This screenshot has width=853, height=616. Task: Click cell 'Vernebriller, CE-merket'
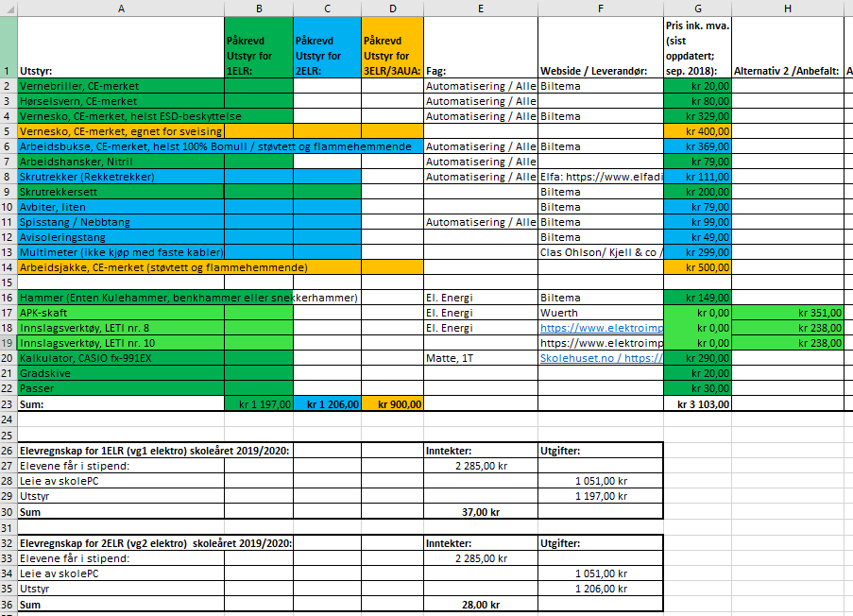click(121, 86)
